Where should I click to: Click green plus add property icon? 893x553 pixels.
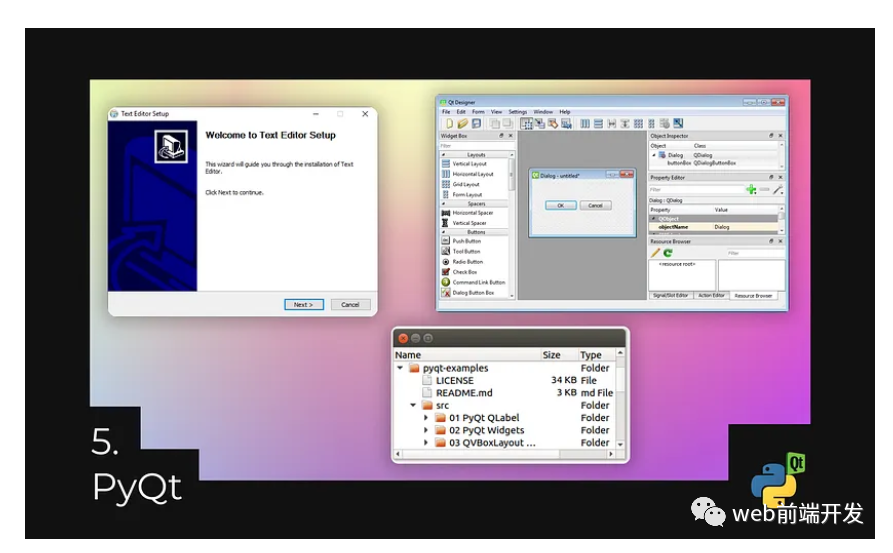click(x=751, y=190)
